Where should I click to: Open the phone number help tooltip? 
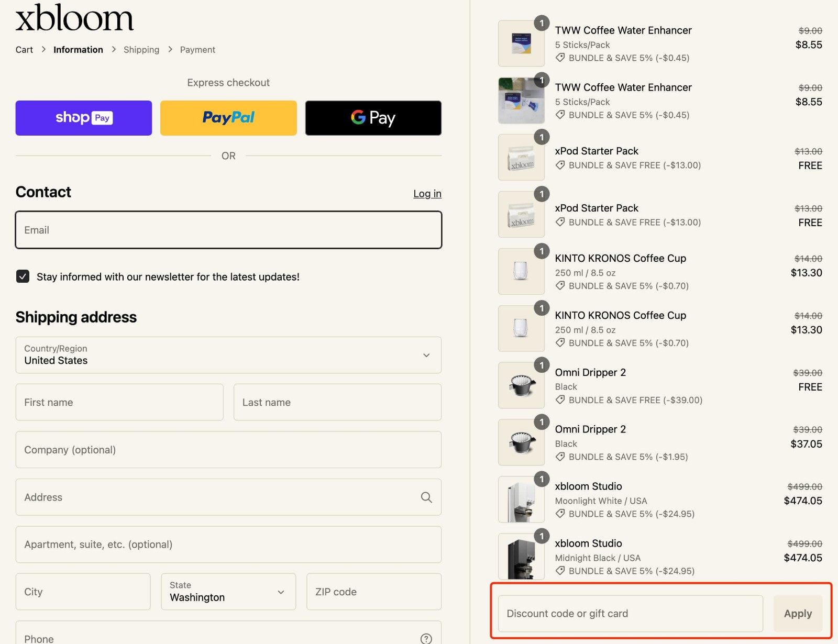tap(426, 638)
